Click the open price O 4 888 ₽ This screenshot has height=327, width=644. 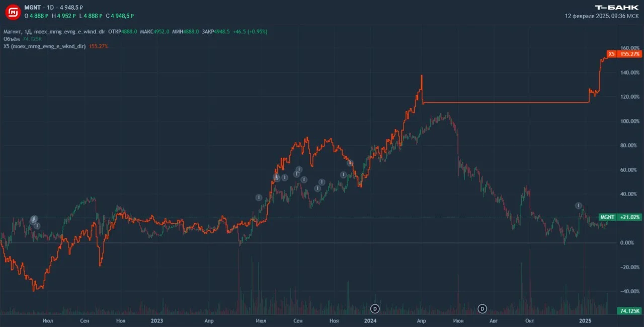click(36, 16)
